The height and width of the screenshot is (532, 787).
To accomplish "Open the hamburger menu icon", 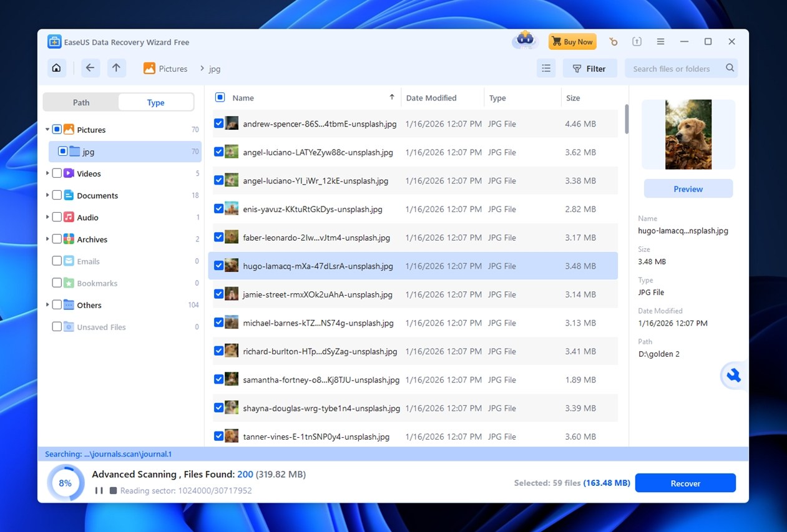I will tap(660, 41).
